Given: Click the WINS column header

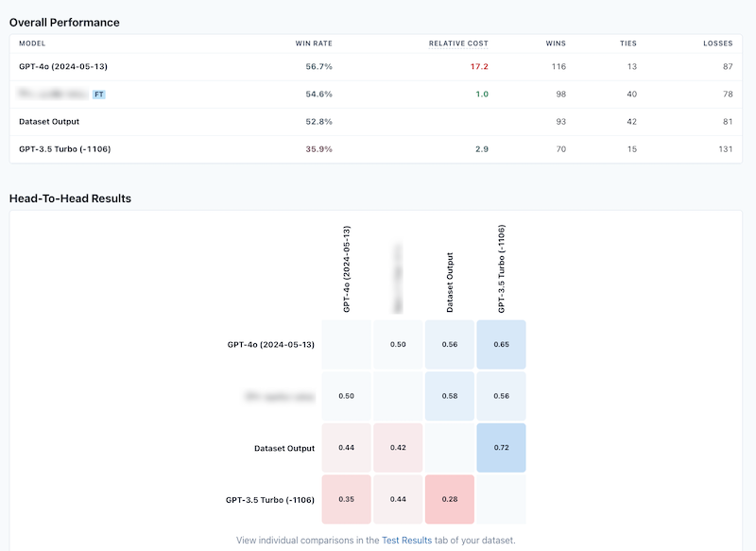Looking at the screenshot, I should 556,43.
